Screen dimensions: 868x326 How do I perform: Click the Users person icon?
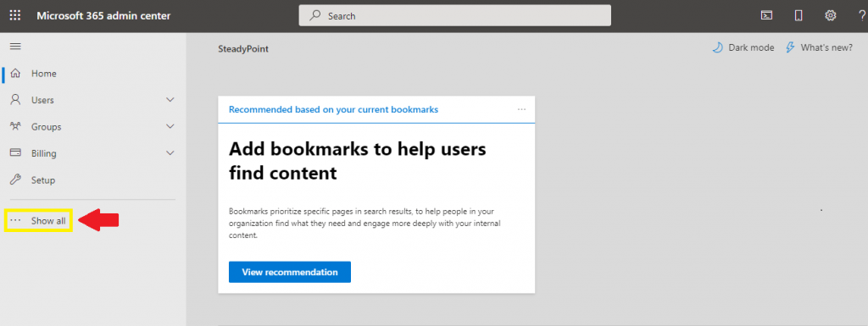(x=15, y=100)
